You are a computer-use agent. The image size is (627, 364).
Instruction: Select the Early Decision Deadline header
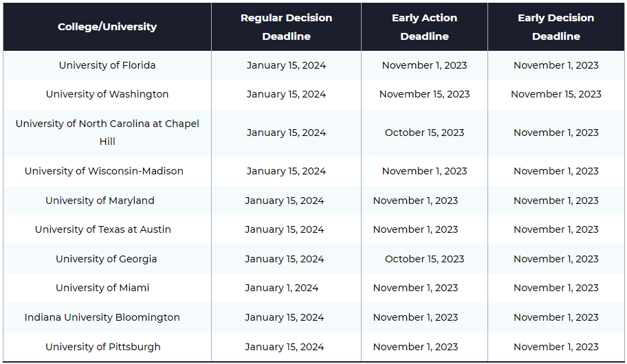(x=555, y=27)
